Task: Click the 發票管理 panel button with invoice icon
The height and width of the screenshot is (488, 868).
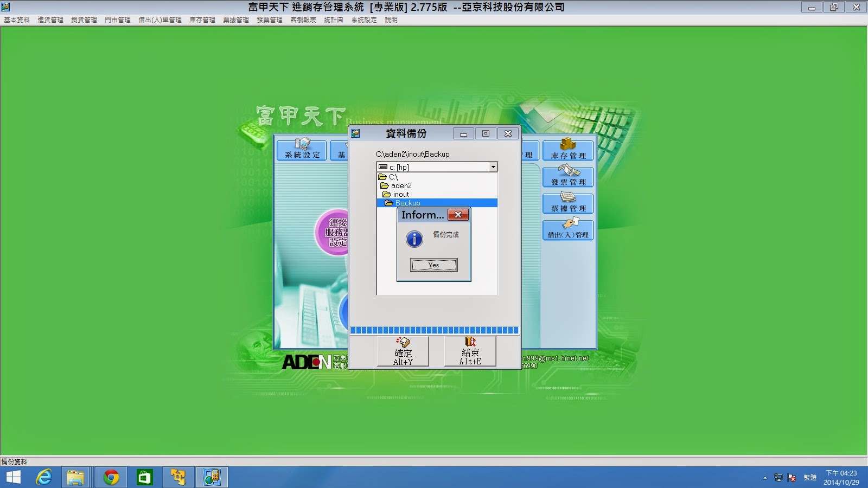Action: tap(568, 176)
